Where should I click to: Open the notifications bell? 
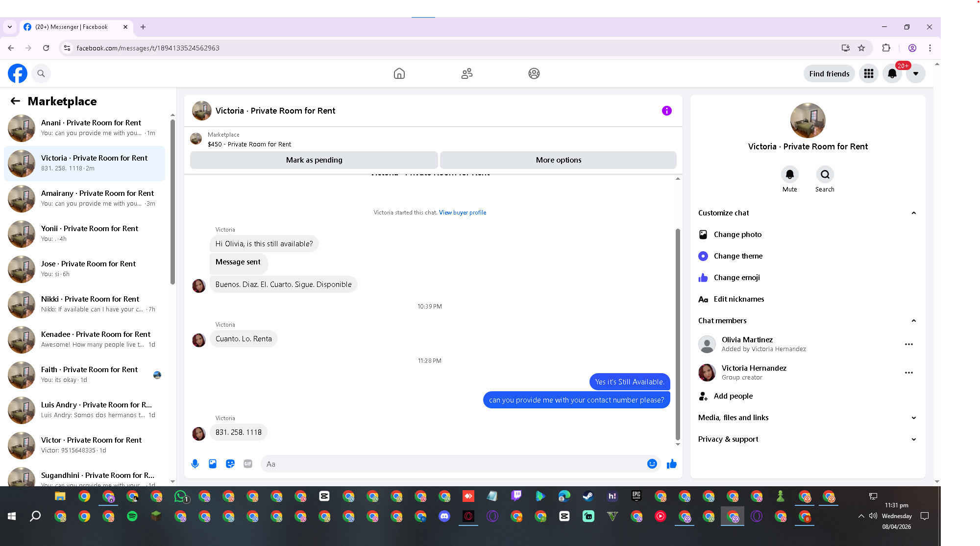[x=892, y=73]
